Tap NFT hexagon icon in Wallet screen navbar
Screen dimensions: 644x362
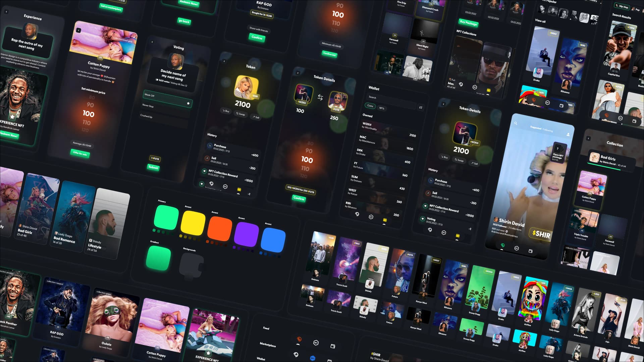(x=371, y=217)
